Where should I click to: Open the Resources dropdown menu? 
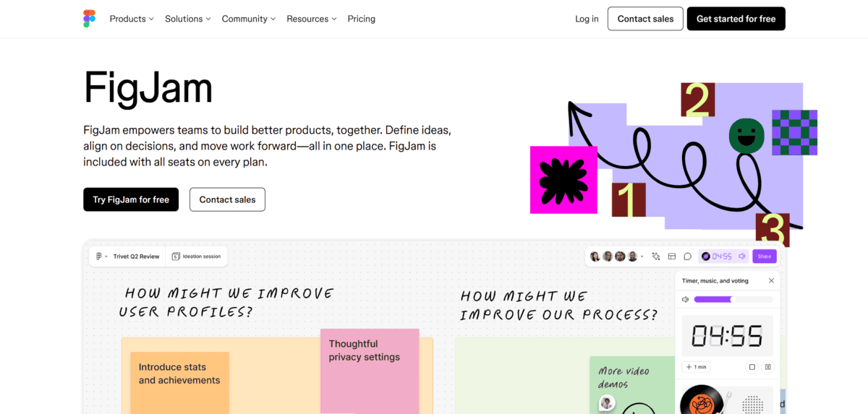(312, 19)
